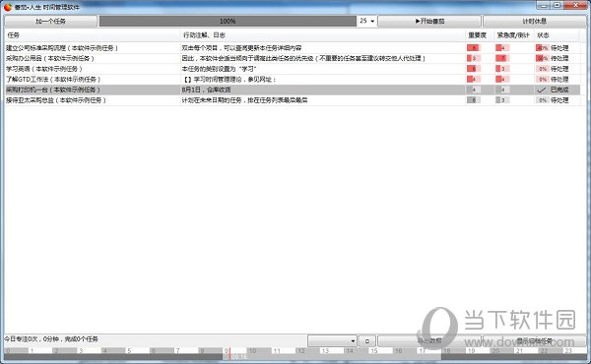Select the task 采购办公用品

click(x=50, y=59)
